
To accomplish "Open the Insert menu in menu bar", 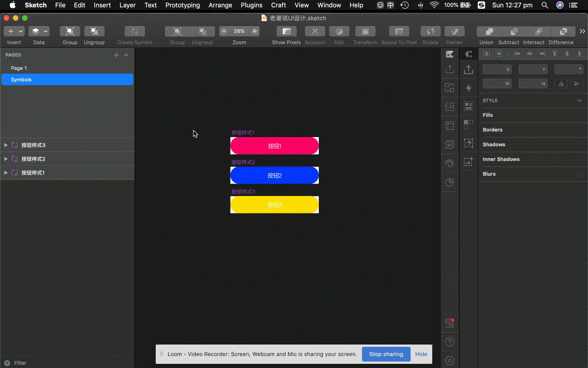I will [102, 5].
